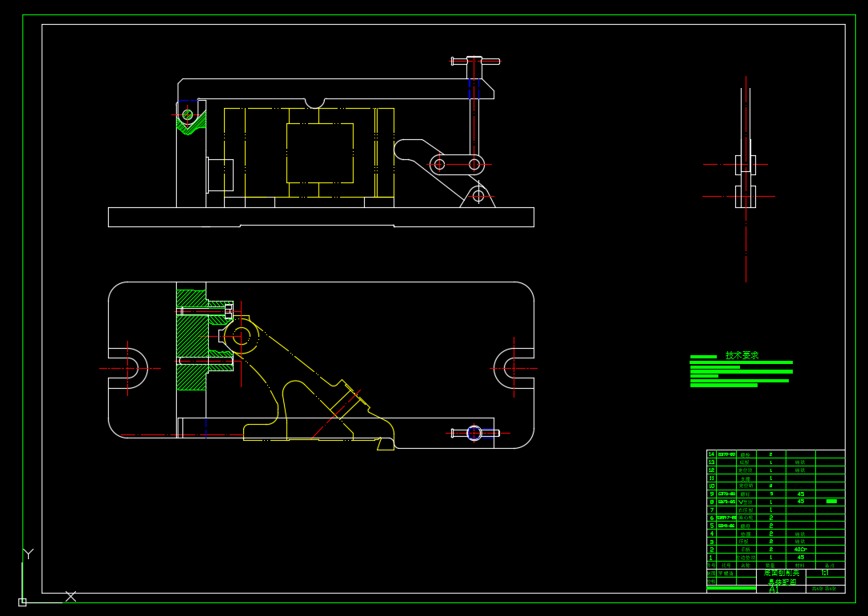Image resolution: width=868 pixels, height=616 pixels.
Task: Click the V型块 name in row 8
Action: click(746, 502)
